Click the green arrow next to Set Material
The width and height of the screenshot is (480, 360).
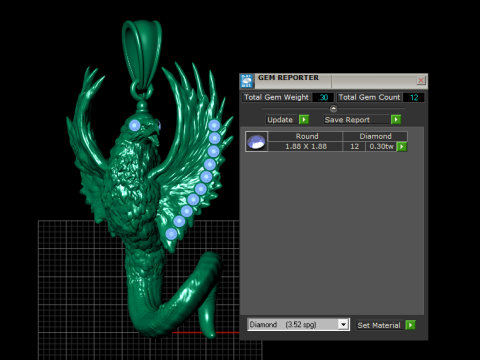[x=410, y=325]
